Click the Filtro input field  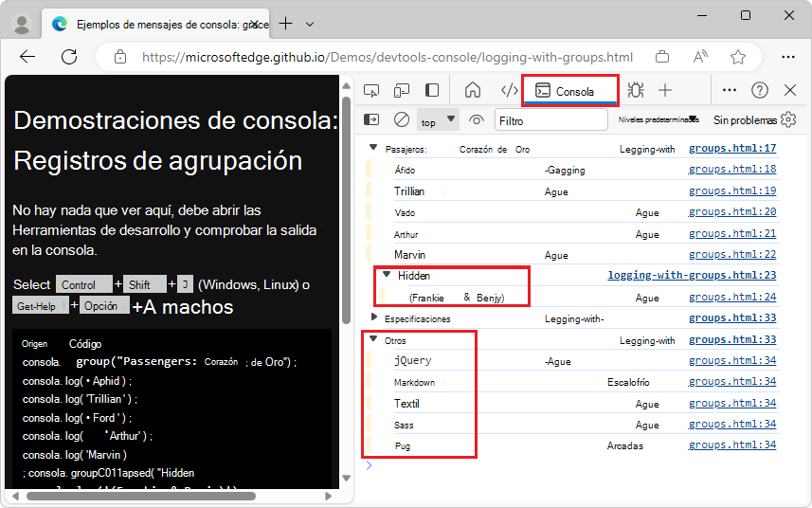tap(551, 120)
